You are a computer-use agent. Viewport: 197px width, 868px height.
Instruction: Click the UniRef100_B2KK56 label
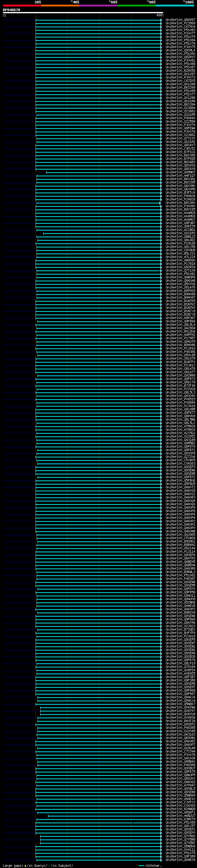(x=180, y=71)
